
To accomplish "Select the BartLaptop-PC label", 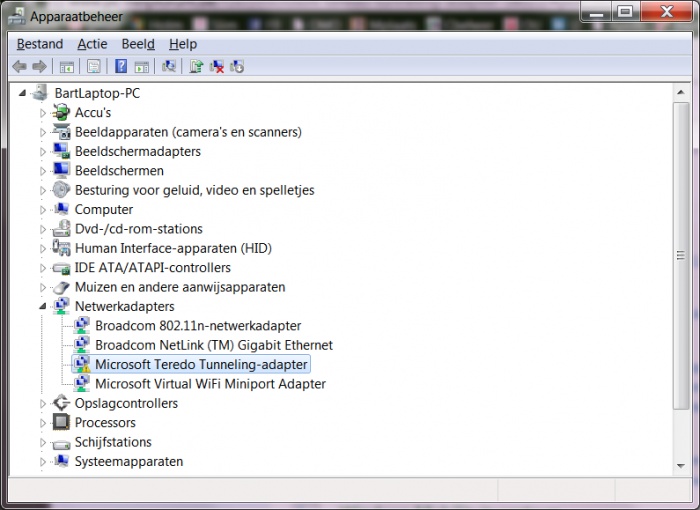I will tap(97, 93).
